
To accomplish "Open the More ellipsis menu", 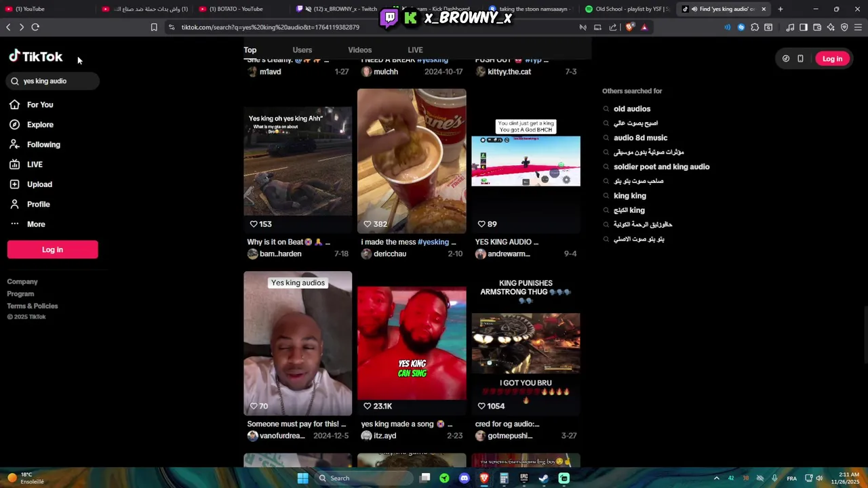I will click(14, 224).
